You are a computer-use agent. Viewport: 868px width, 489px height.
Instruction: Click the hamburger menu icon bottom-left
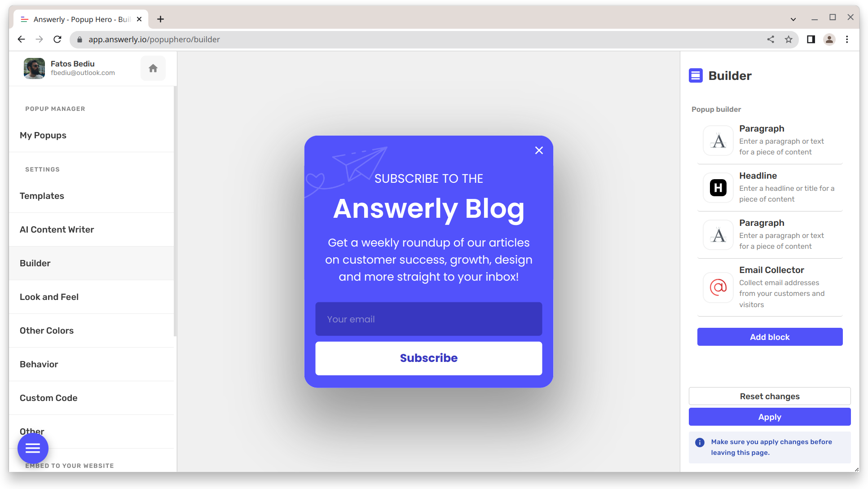click(33, 449)
